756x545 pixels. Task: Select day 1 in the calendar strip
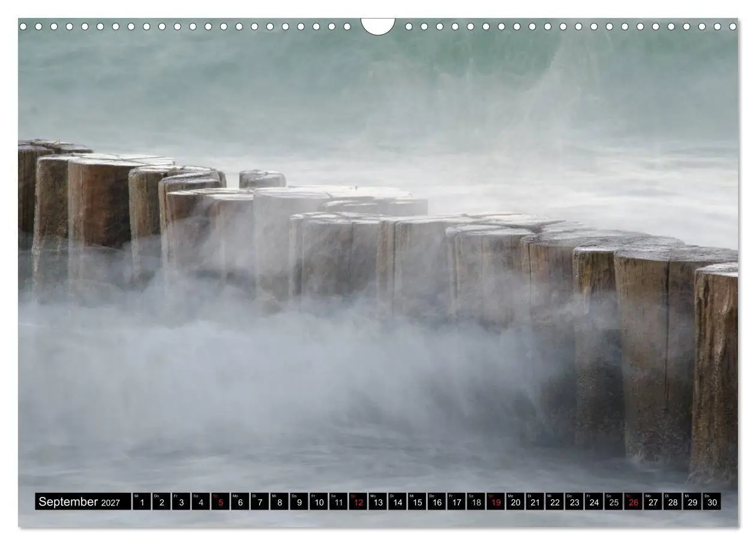pyautogui.click(x=141, y=502)
